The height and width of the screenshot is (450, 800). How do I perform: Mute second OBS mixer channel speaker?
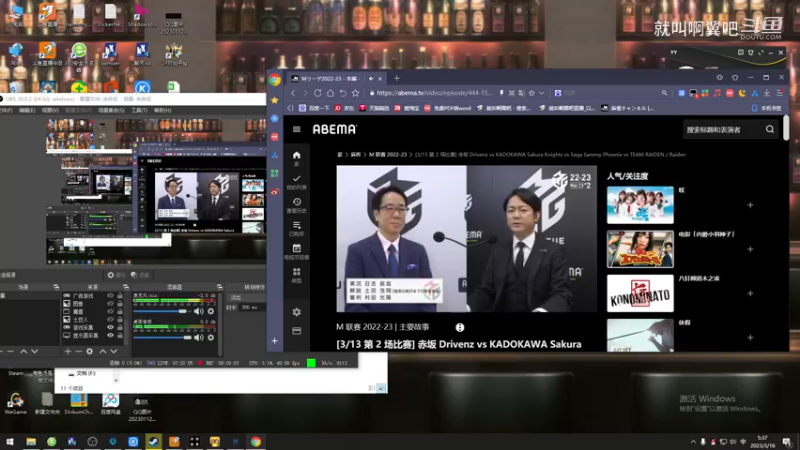pyautogui.click(x=198, y=337)
